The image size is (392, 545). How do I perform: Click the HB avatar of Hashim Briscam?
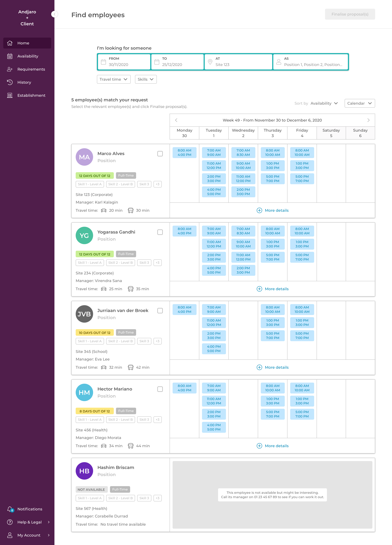click(x=84, y=471)
